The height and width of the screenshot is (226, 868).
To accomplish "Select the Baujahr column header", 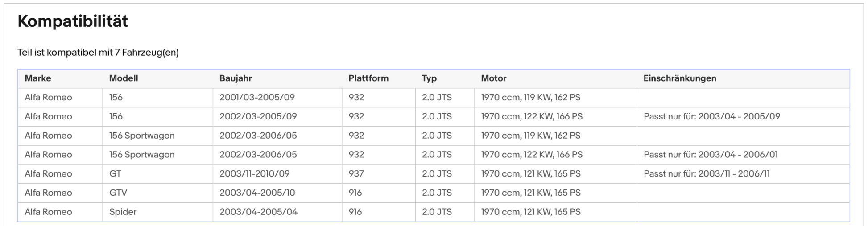I will coord(236,78).
